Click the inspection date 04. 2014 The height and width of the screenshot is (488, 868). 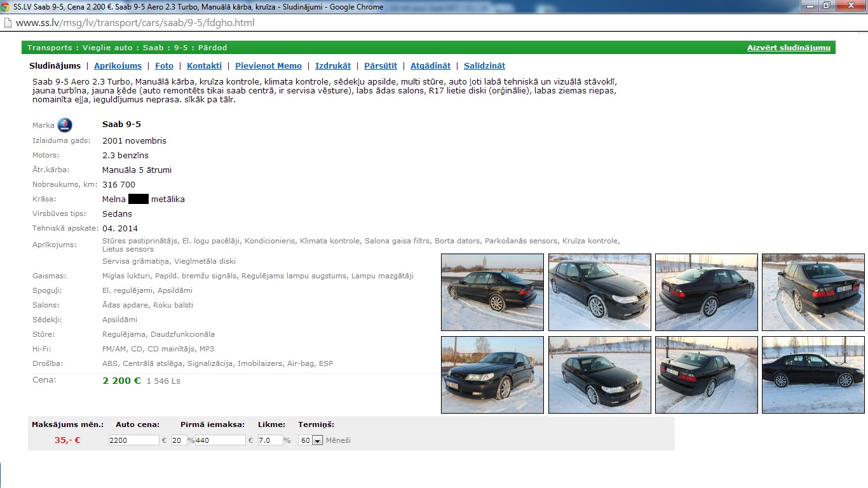120,228
